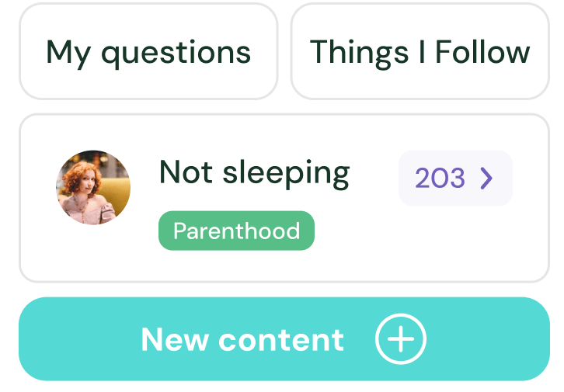This screenshot has width=564, height=392.
Task: Open the purple chevron arrow beside 203
Action: coord(486,178)
